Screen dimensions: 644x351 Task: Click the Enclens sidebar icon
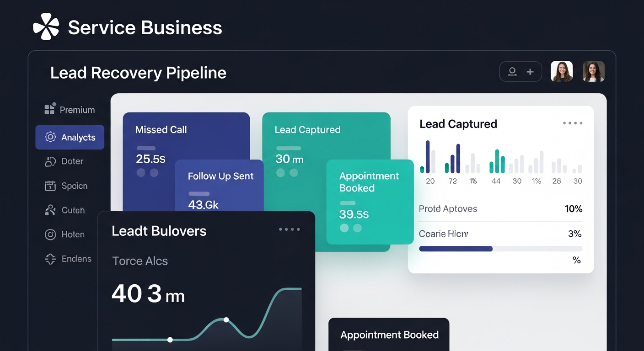[x=50, y=259]
